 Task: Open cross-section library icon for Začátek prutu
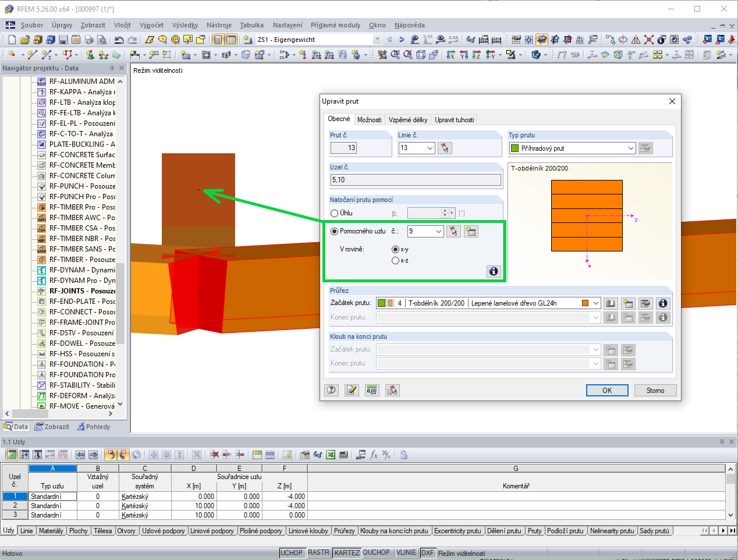[x=610, y=303]
